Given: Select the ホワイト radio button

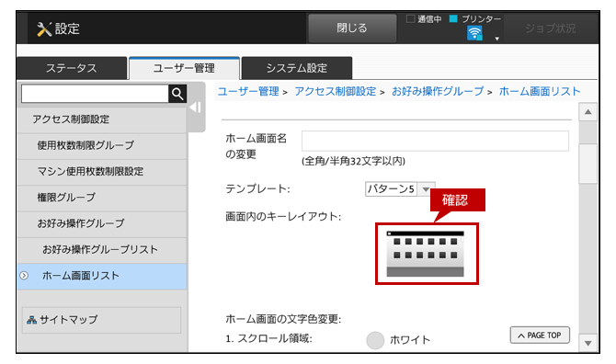Looking at the screenshot, I should click(x=375, y=340).
